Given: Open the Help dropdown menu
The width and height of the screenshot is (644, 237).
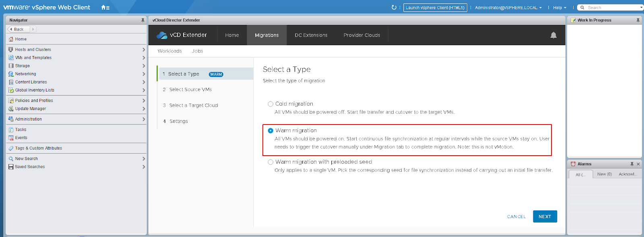Looking at the screenshot, I should [559, 8].
